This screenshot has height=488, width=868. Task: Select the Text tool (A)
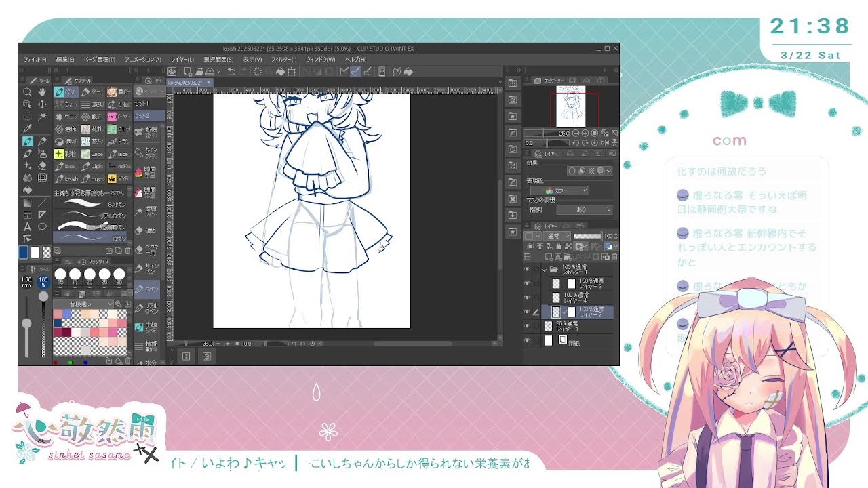(x=27, y=227)
